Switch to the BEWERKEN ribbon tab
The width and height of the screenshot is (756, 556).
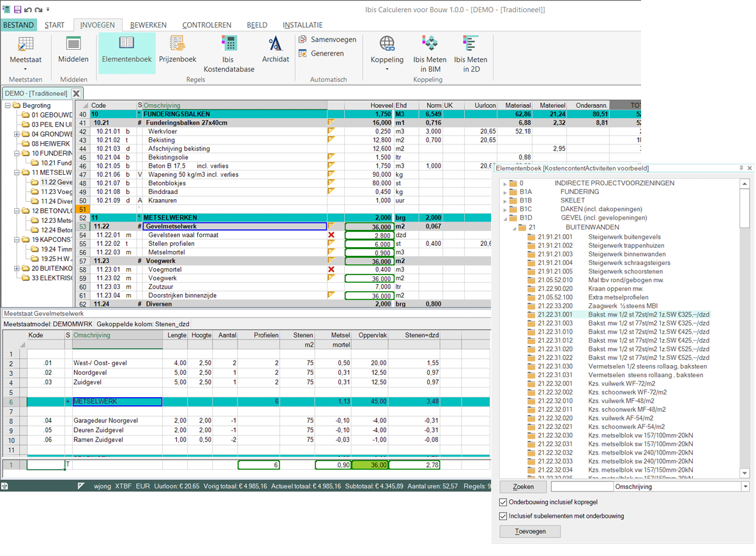[x=147, y=24]
